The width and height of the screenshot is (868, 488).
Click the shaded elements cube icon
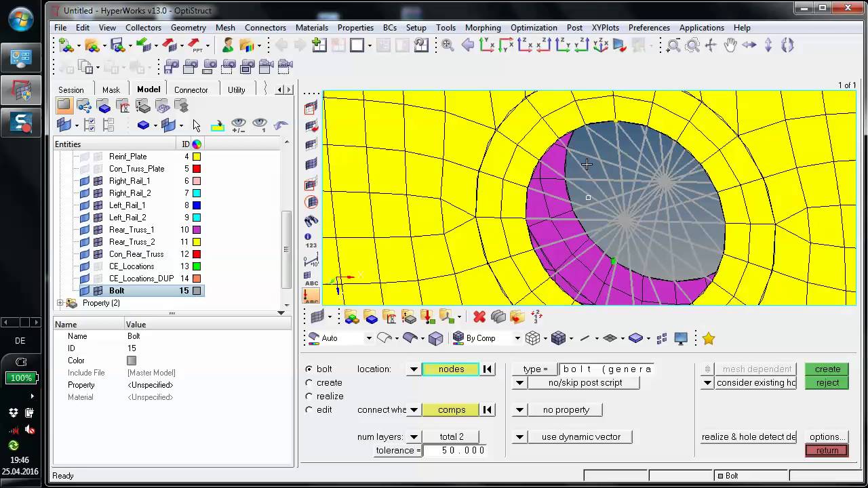point(559,338)
